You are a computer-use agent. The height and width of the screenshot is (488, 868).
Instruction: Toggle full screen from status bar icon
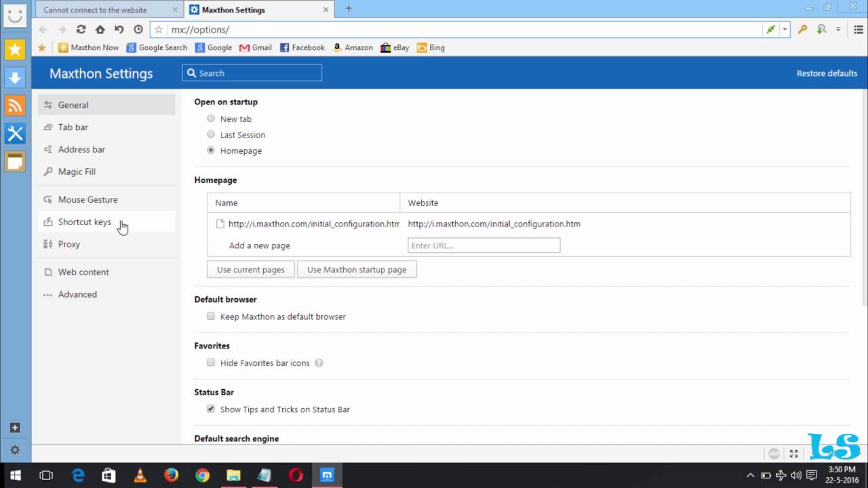coord(793,453)
